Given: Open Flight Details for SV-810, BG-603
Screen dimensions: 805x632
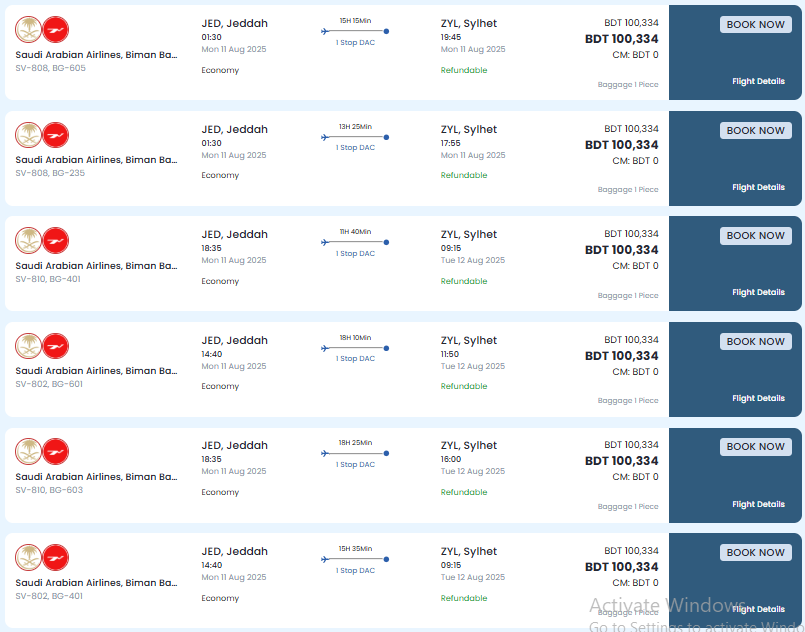Looking at the screenshot, I should [758, 504].
